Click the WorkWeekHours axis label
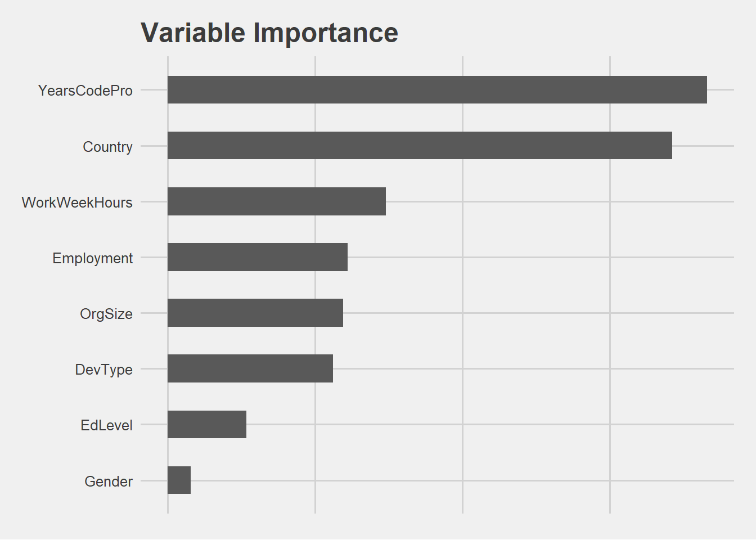The height and width of the screenshot is (540, 756). (77, 202)
